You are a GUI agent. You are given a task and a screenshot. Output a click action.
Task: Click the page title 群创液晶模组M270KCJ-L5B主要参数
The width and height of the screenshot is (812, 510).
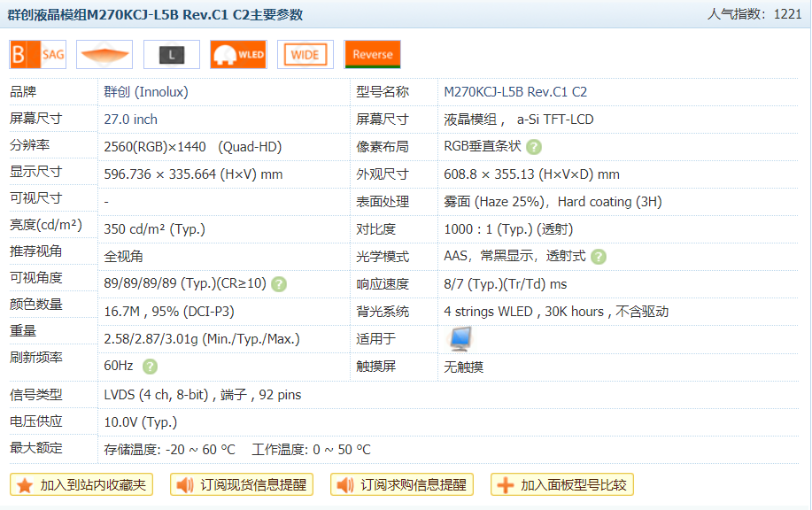tap(155, 14)
